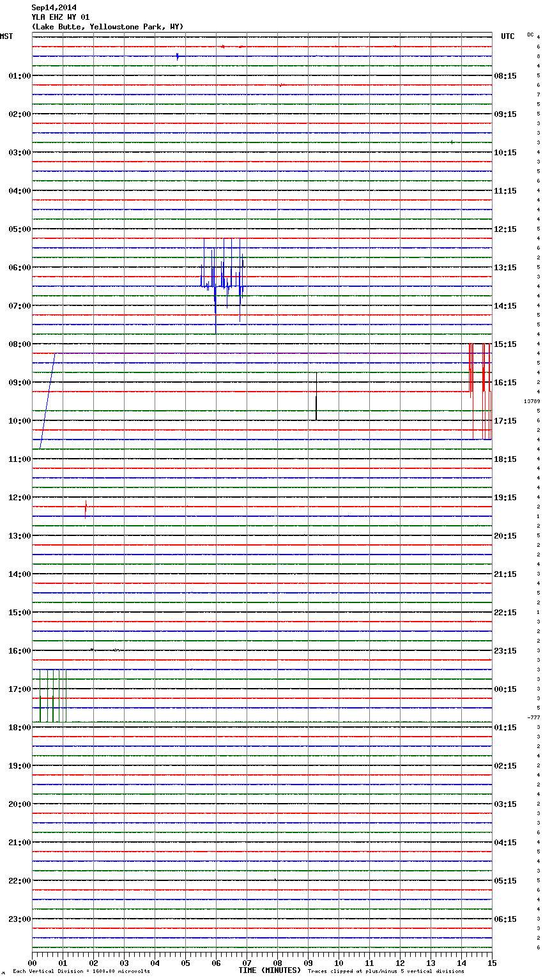Click the 09:15 UTC time label
This screenshot has width=543, height=980.
505,114
